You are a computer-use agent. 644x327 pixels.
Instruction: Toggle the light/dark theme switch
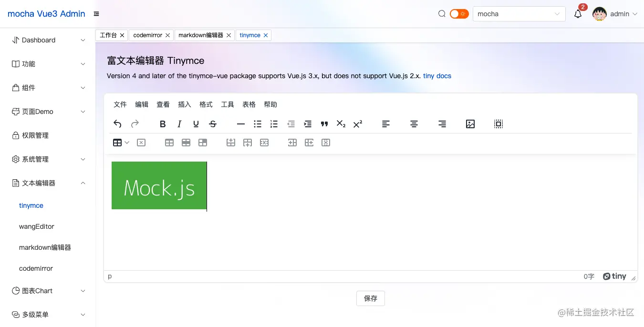(x=459, y=14)
